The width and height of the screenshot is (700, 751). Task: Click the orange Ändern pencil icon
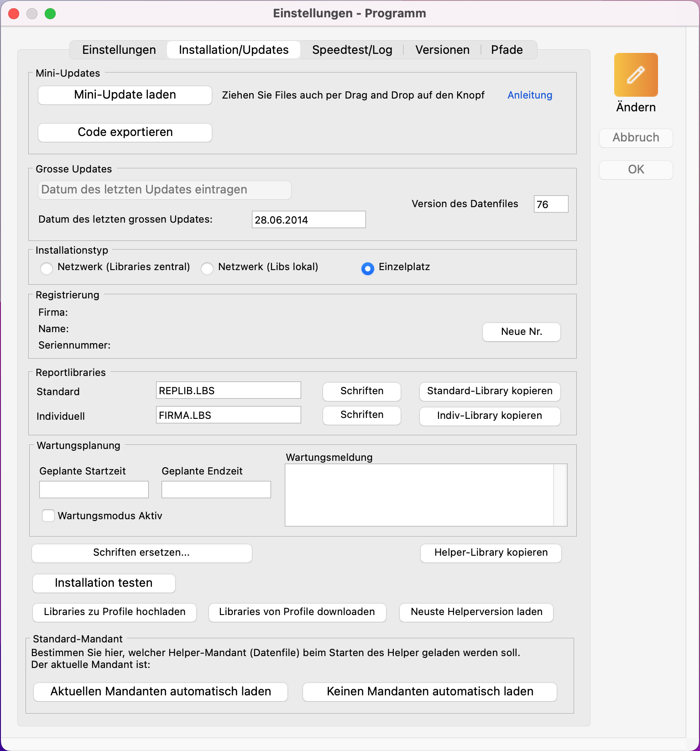coord(636,75)
